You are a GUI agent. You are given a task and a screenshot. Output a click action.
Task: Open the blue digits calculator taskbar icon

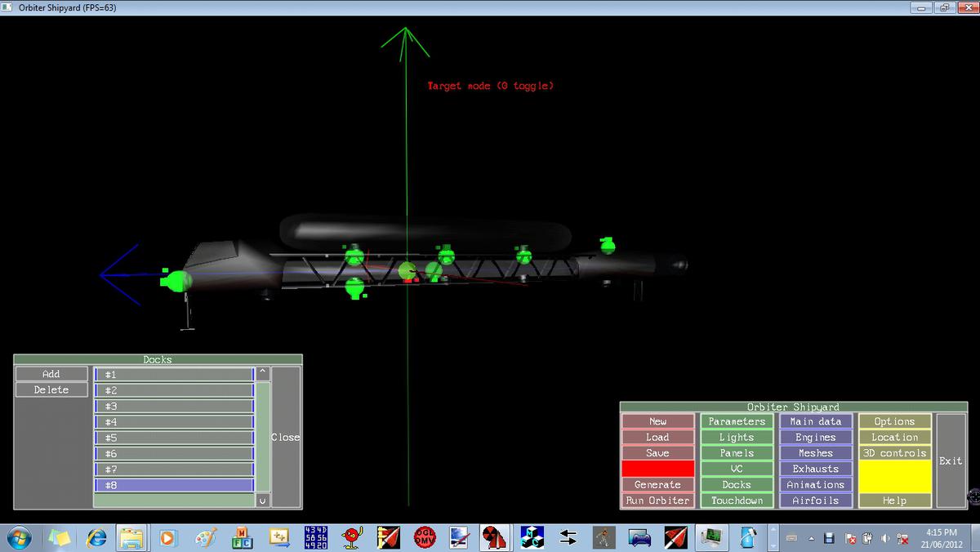[x=315, y=537]
